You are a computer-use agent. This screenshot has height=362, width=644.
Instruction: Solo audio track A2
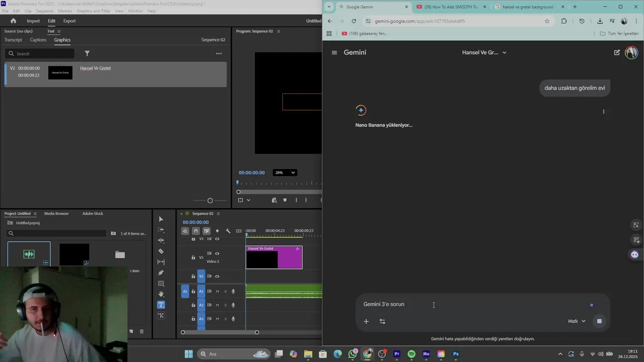coord(225,305)
